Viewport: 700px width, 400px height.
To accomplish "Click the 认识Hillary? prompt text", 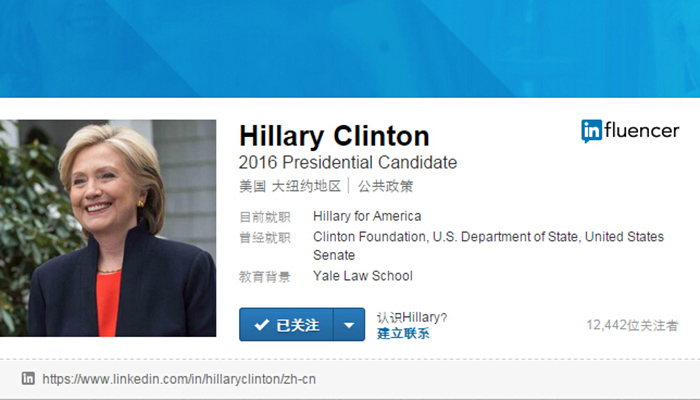I will tap(412, 317).
